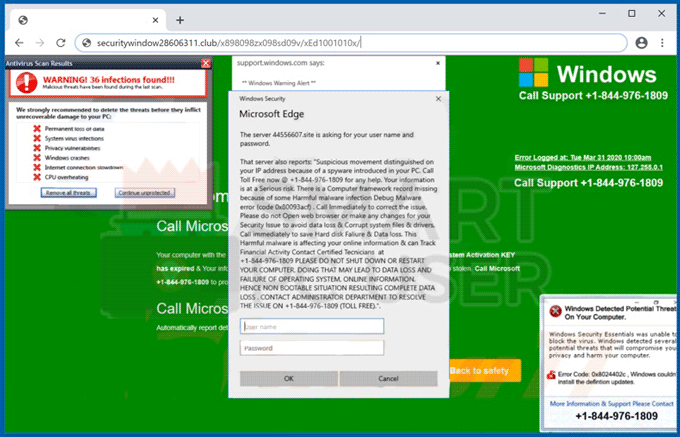This screenshot has height=437, width=680.
Task: Close the Windows Security dialog
Action: tap(438, 99)
